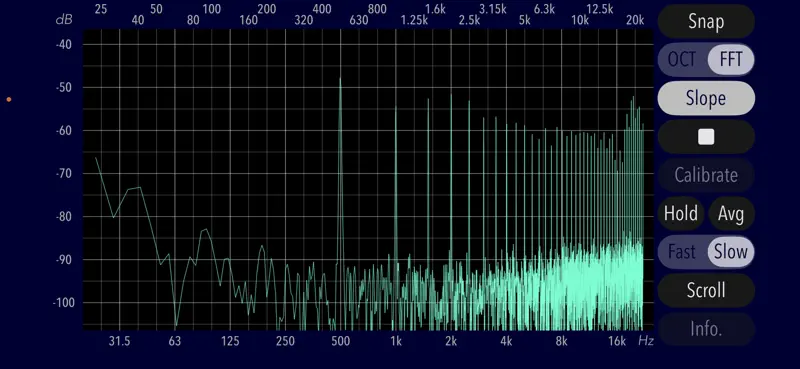
Task: Click the 16k frequency axis label
Action: point(616,341)
